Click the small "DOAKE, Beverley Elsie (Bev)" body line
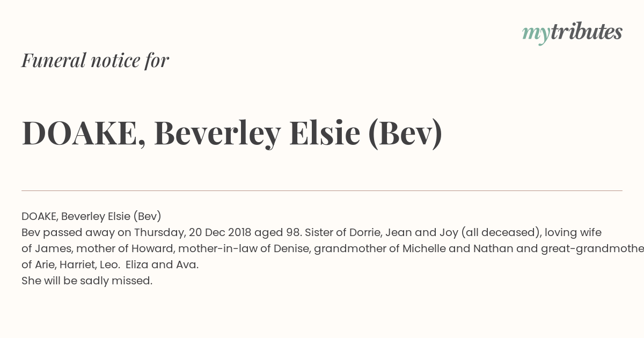 tap(91, 217)
